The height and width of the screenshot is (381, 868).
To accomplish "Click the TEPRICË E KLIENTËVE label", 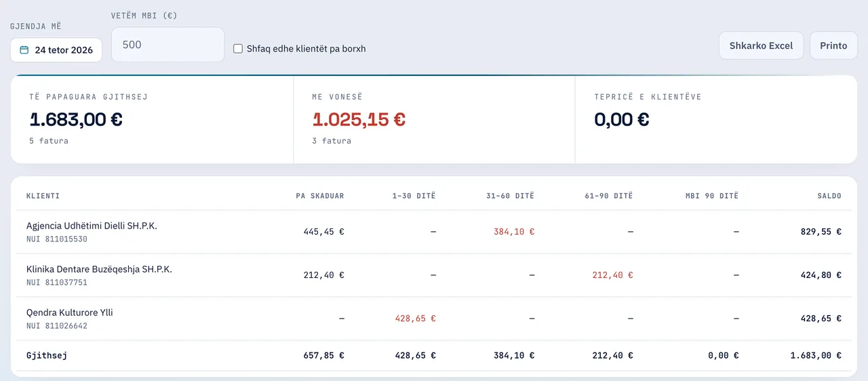I will tap(648, 97).
